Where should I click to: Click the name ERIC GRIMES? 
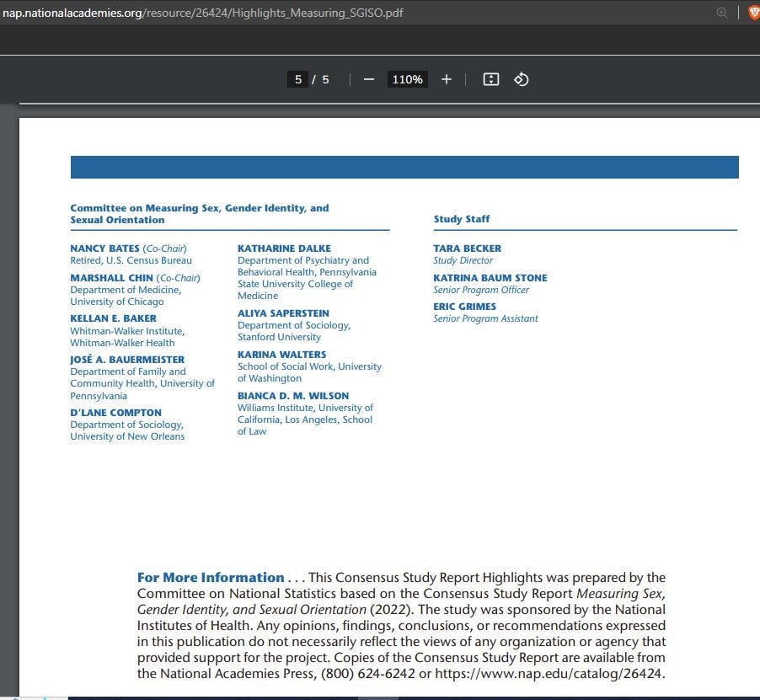[465, 307]
